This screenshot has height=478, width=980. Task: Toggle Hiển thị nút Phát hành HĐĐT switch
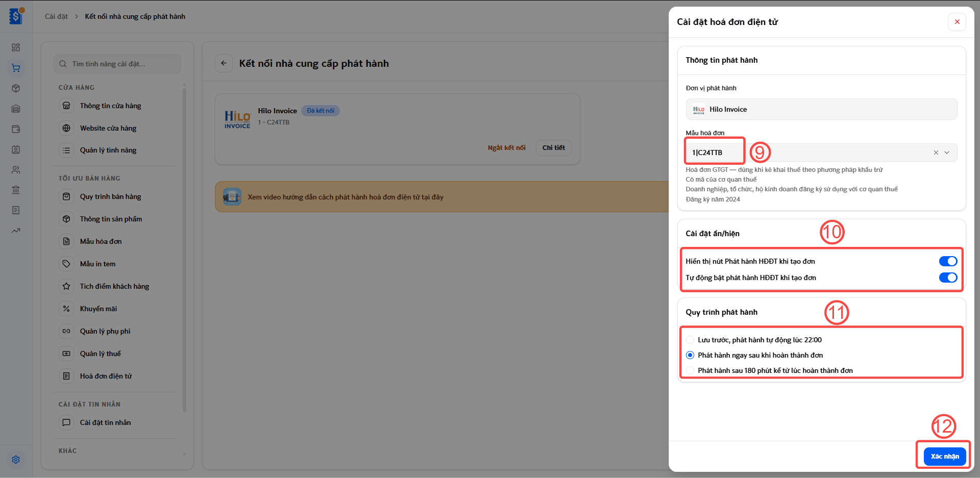(948, 261)
